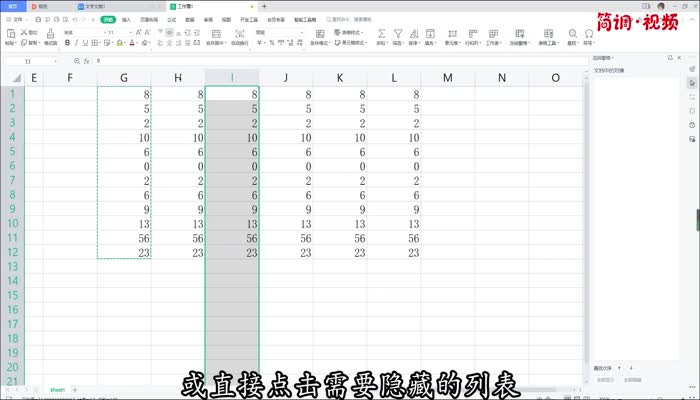Click the Sheet1 worksheet tab

(x=57, y=389)
